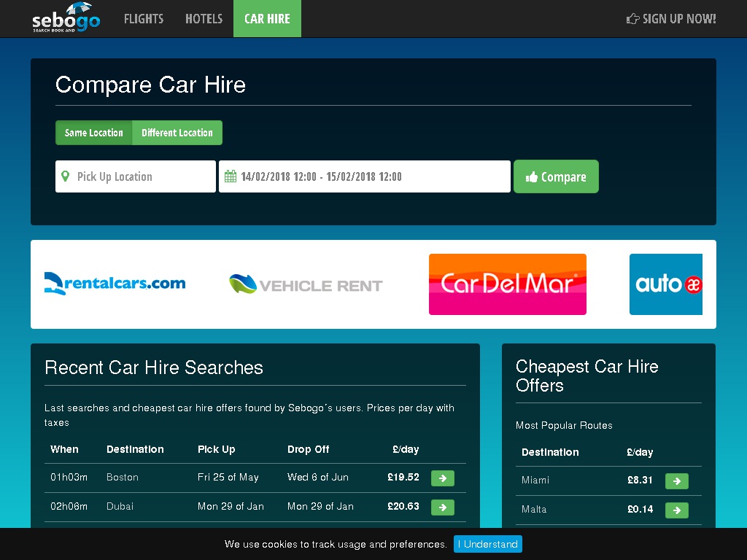This screenshot has height=560, width=747.
Task: Open the Vehicle Rent logo
Action: [x=306, y=284]
